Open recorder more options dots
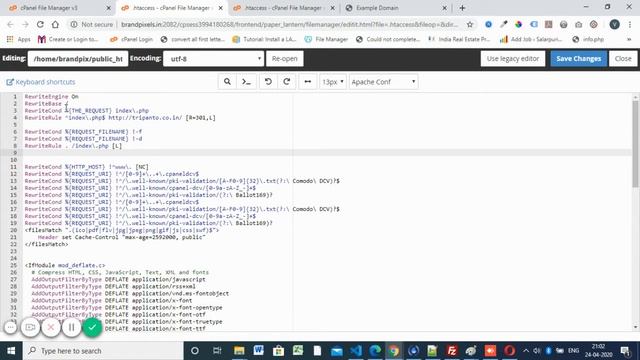 (x=11, y=327)
